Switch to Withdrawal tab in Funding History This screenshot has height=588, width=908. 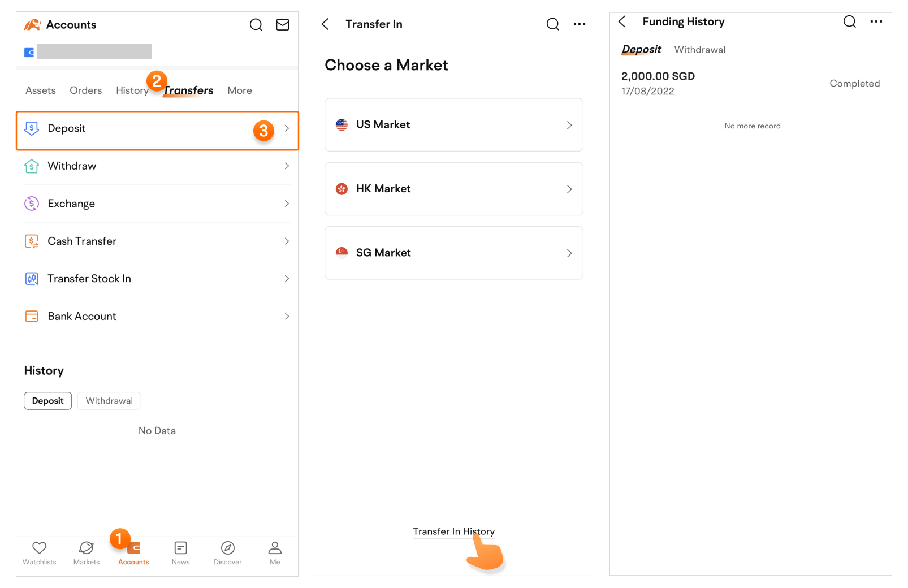click(x=699, y=50)
